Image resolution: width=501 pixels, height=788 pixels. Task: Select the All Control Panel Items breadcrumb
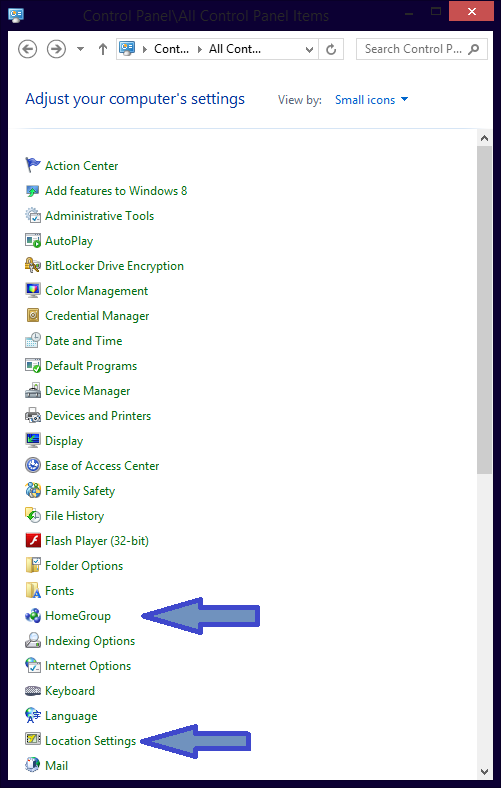click(x=235, y=49)
